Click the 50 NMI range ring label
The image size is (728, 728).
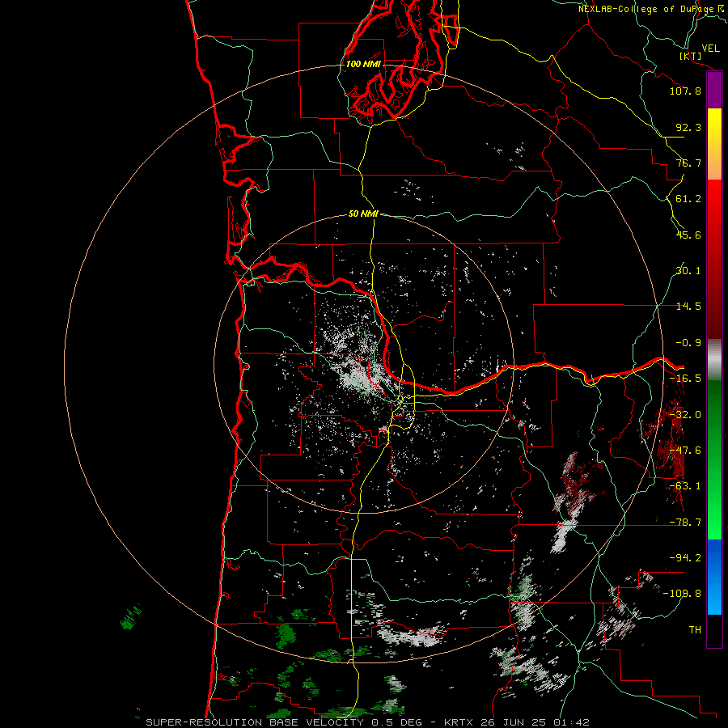[363, 214]
